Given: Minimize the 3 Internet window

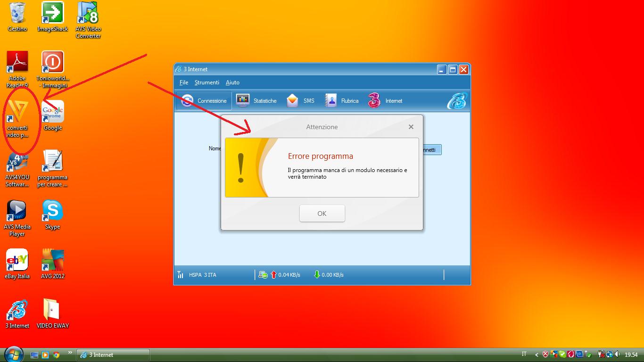Looking at the screenshot, I should point(441,70).
